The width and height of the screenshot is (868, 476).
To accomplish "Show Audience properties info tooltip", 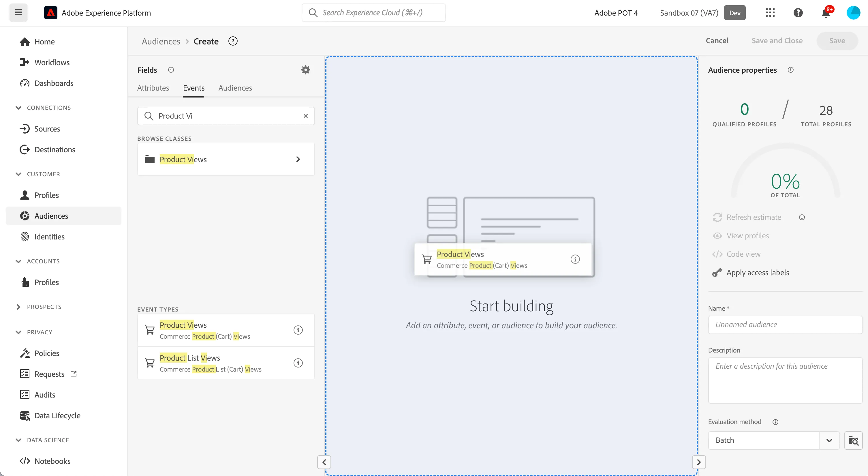I will coord(790,70).
